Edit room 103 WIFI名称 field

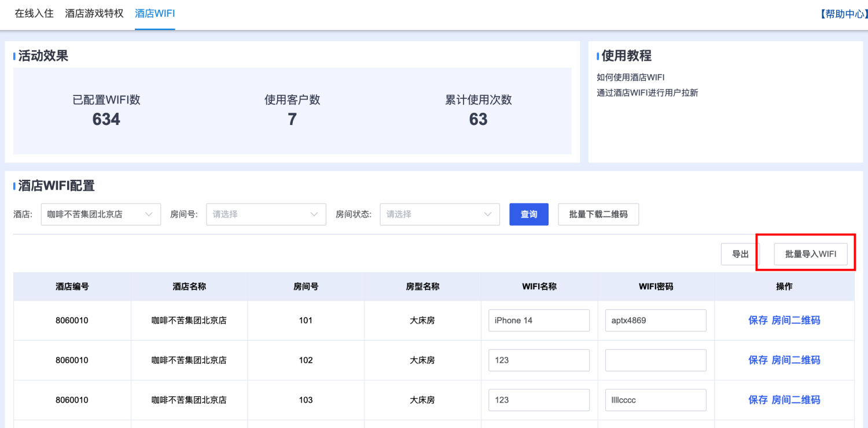(539, 400)
